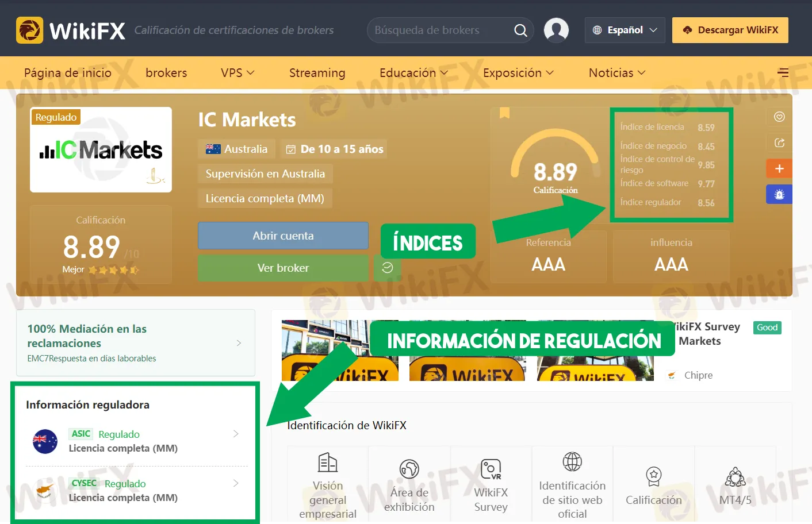
Task: Click the De 10 a 15 años tag
Action: click(334, 149)
